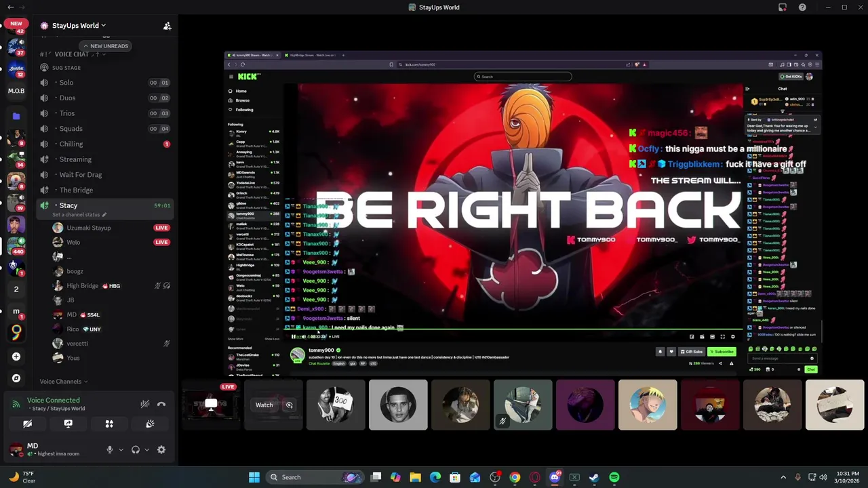Open Spotify from taskbar
This screenshot has height=488, width=868.
point(614,477)
